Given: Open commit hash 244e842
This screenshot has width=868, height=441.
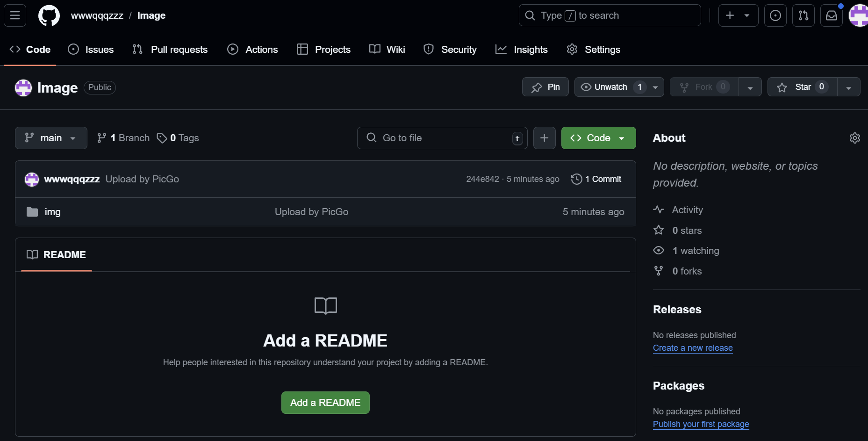Looking at the screenshot, I should pos(482,179).
